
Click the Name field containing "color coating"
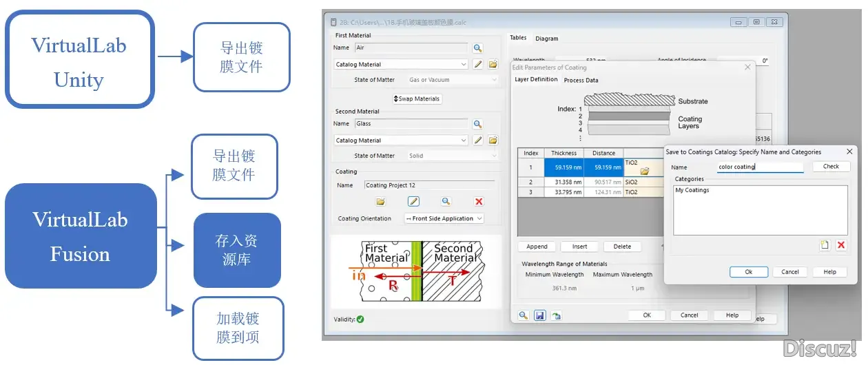[760, 167]
